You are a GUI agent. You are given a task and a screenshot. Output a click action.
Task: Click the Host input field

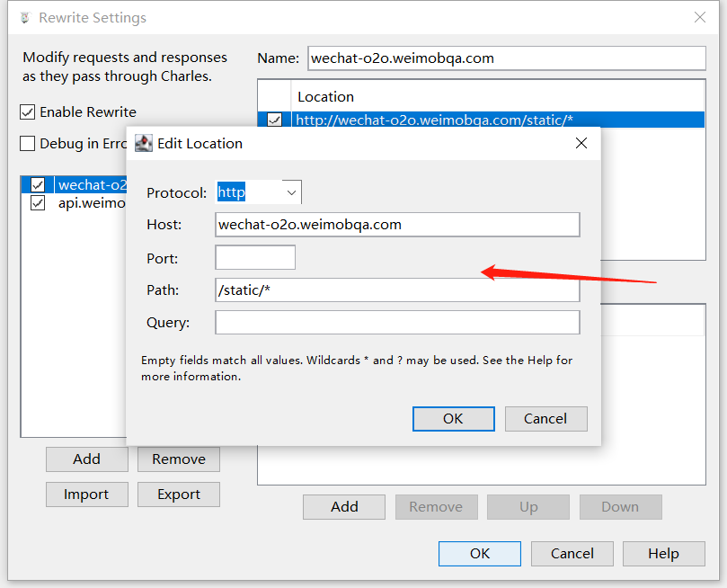(x=397, y=225)
